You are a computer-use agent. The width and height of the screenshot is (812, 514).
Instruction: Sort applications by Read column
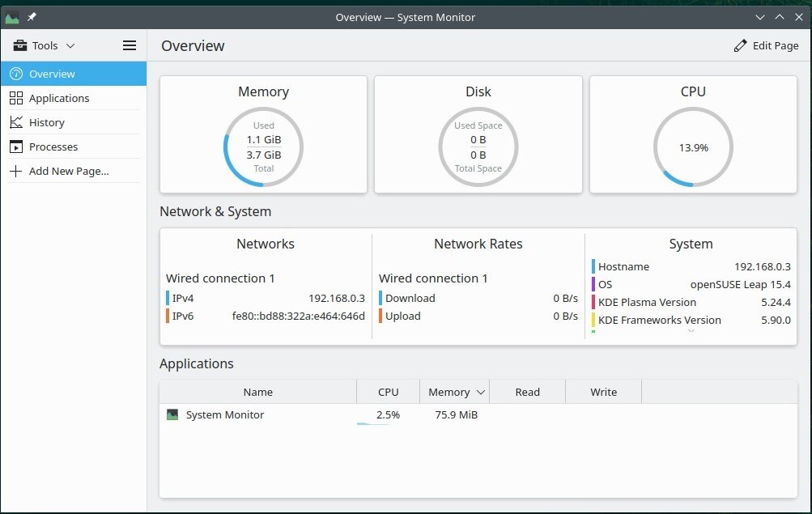click(x=527, y=392)
